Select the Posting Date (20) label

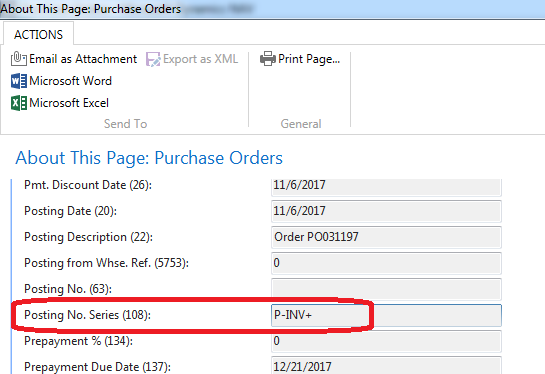(x=71, y=211)
